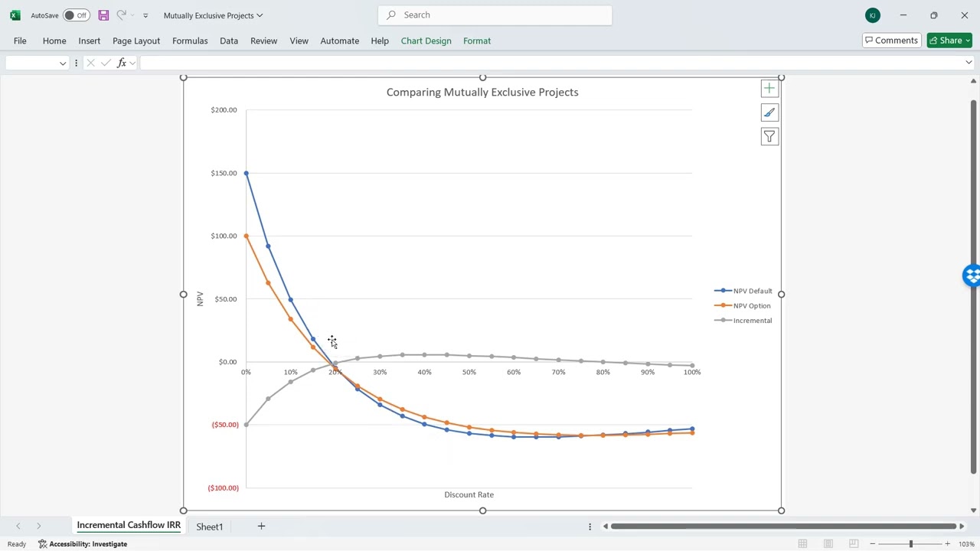Open Chart Styles paintbrush button
The width and height of the screenshot is (980, 551).
(769, 113)
